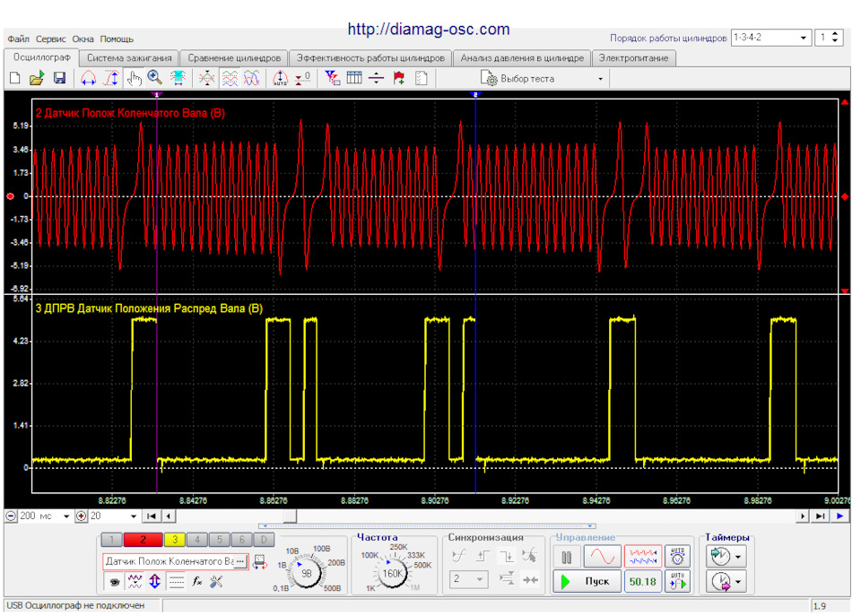Click the horizontal timeline scrollbar thumb

[x=290, y=516]
